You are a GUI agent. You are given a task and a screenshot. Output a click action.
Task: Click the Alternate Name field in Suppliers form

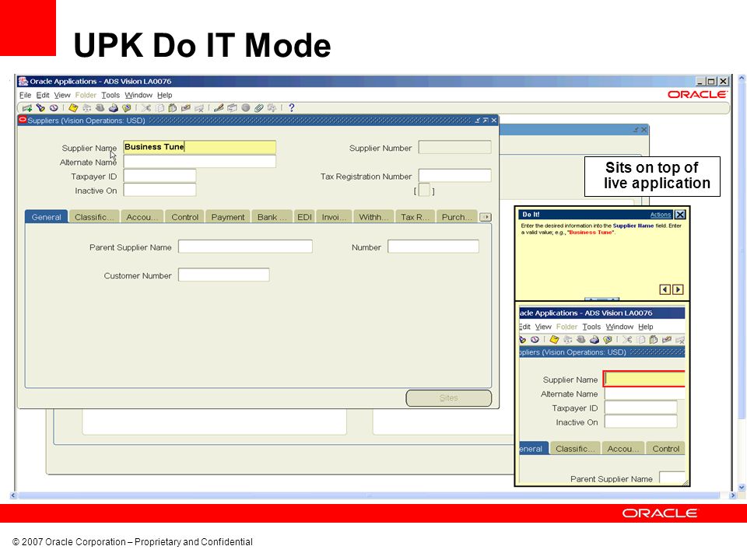(x=200, y=162)
